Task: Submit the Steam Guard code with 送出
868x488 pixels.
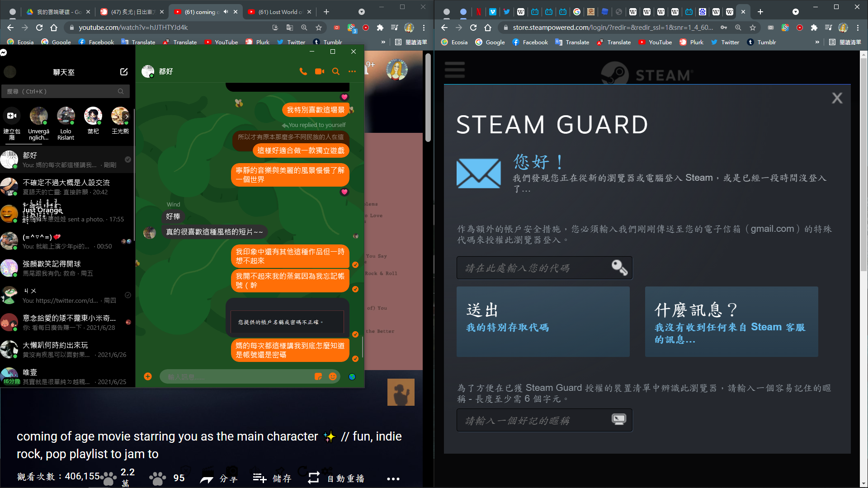Action: [x=543, y=322]
